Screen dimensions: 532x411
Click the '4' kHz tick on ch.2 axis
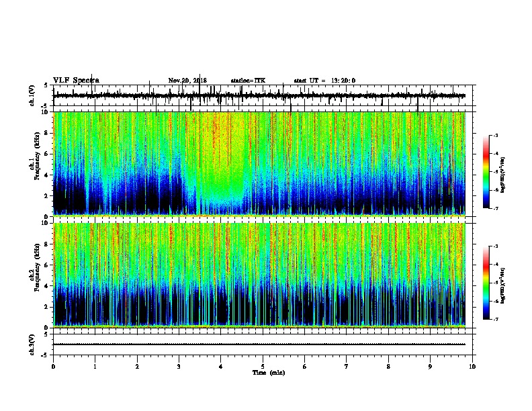point(46,286)
